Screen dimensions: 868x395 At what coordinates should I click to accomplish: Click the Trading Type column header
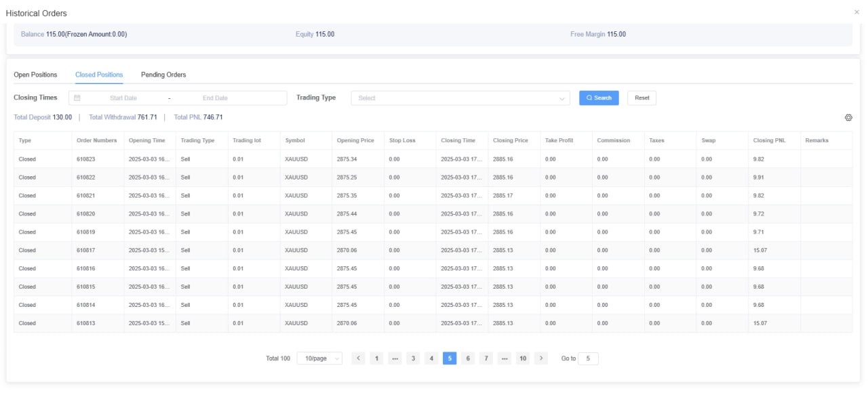[202, 141]
